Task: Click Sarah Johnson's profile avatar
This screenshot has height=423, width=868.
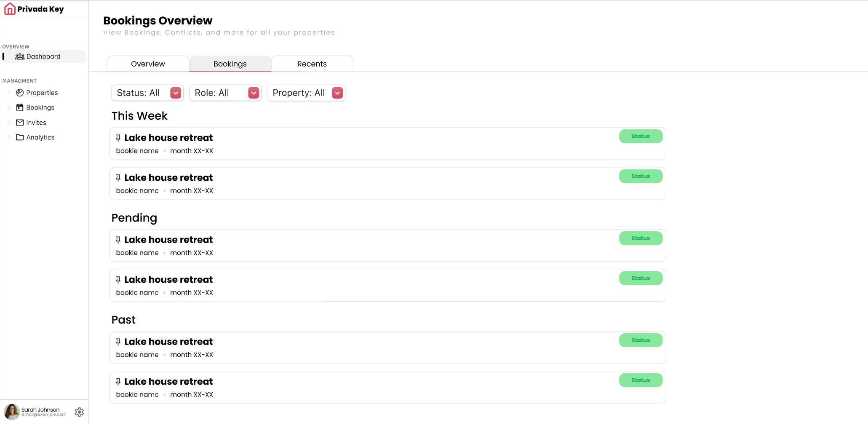Action: click(x=12, y=412)
